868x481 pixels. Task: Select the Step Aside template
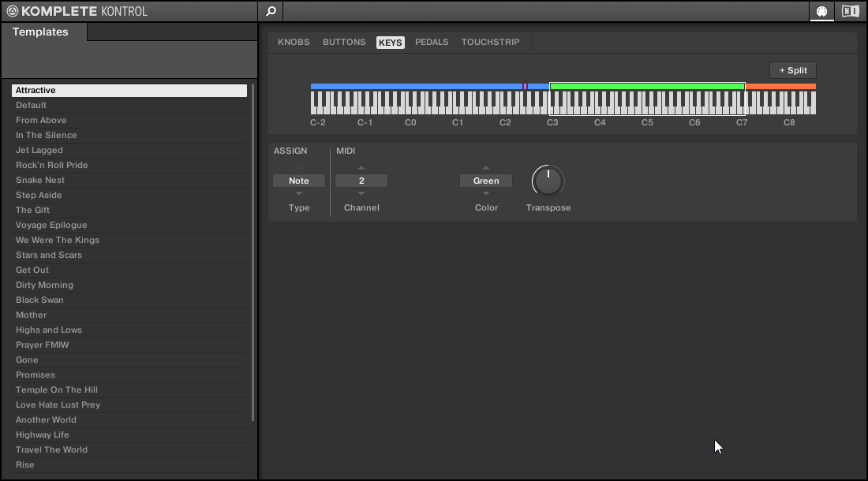pos(129,195)
